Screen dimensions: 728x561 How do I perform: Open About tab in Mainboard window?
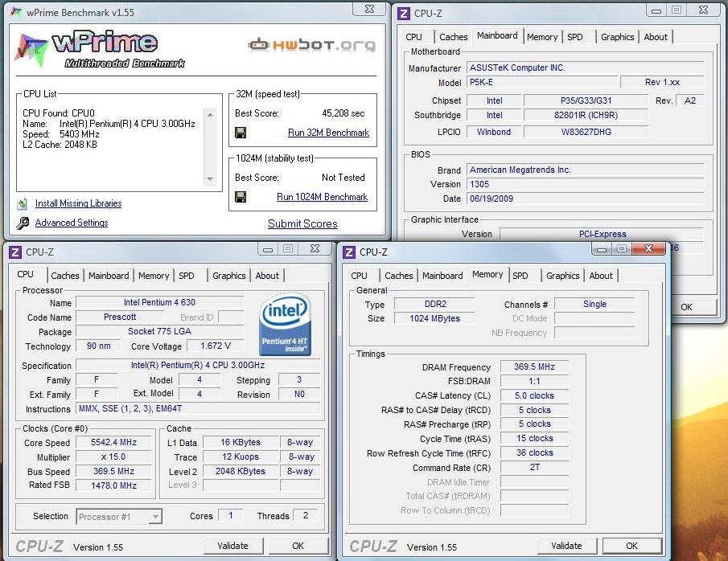coord(656,37)
